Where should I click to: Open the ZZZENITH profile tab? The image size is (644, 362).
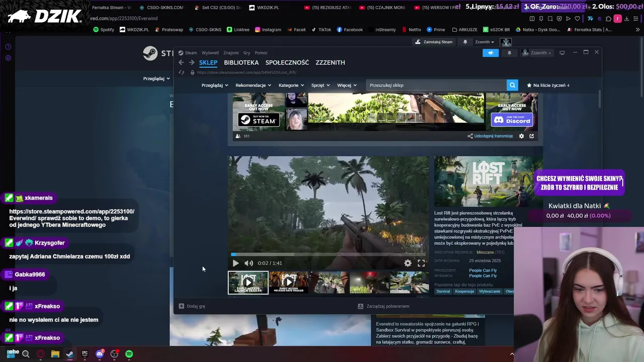coord(330,62)
